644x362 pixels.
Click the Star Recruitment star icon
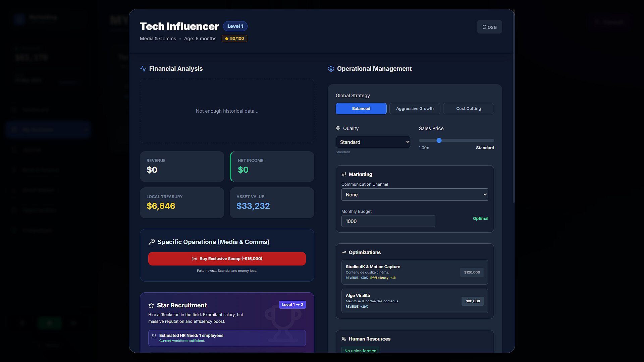coord(151,305)
